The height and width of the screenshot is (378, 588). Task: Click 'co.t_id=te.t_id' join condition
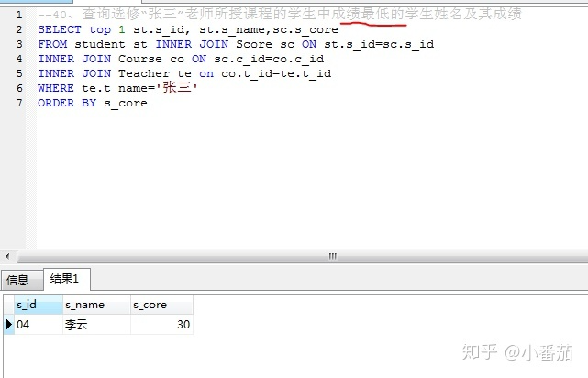pos(276,74)
